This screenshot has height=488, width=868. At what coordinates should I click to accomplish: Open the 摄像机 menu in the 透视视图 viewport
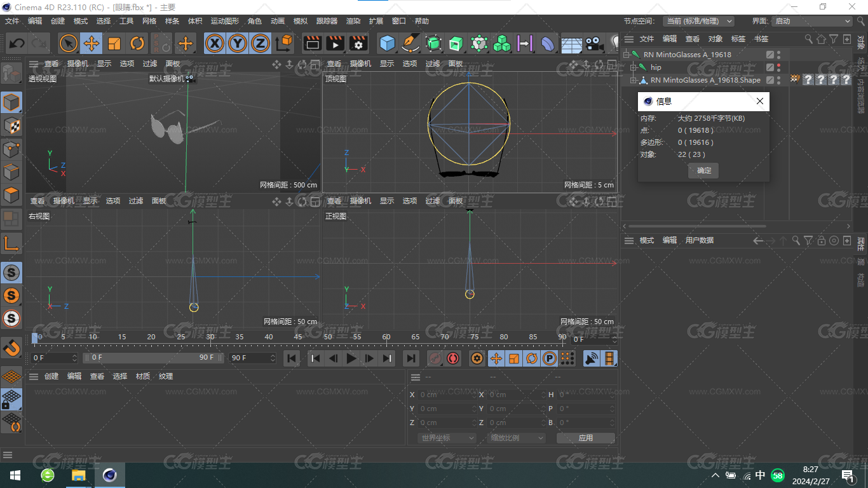(x=78, y=64)
